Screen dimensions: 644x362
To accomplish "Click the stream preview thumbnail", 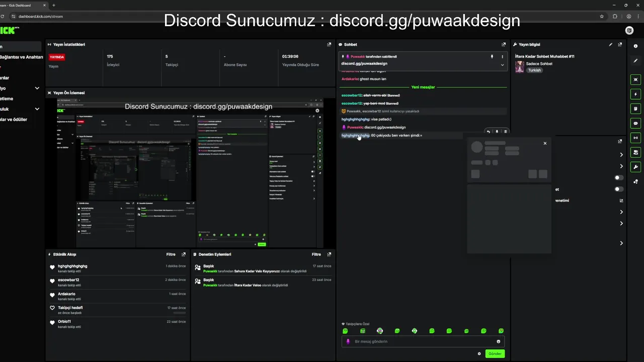I will coord(191,172).
